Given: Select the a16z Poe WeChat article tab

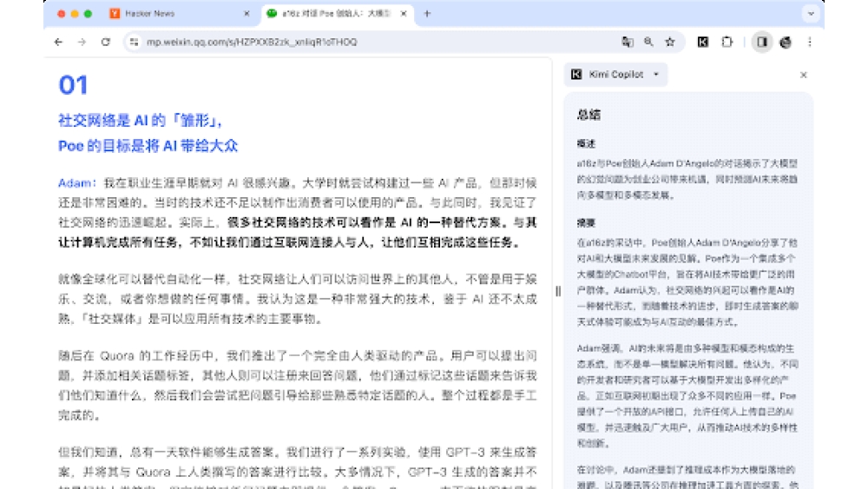Looking at the screenshot, I should pos(336,13).
